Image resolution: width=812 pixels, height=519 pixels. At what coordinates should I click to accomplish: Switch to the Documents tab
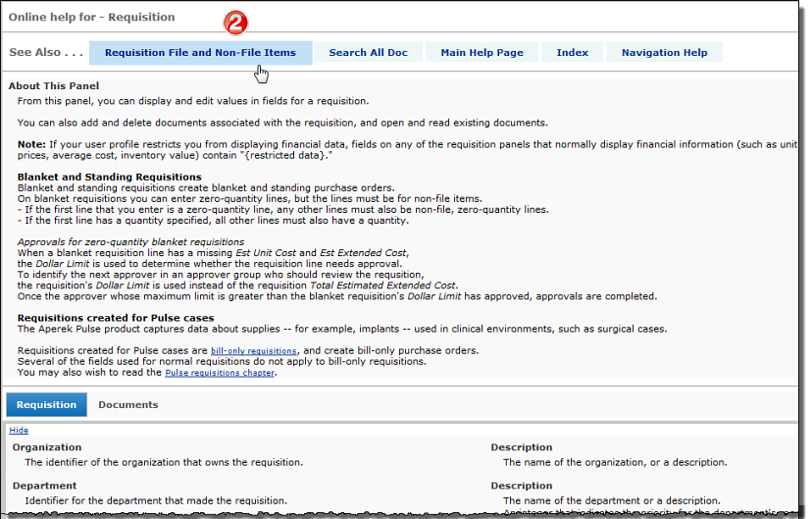127,404
